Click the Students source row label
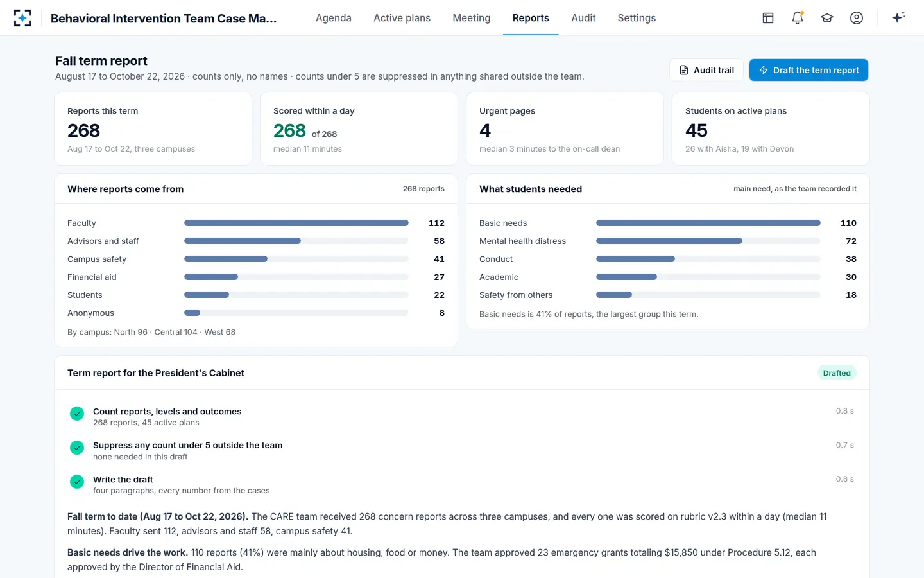The image size is (924, 578). pos(85,295)
